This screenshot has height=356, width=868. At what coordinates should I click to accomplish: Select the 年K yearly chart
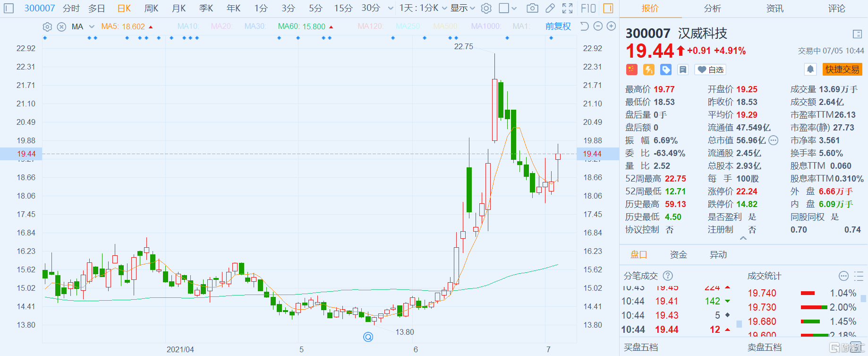point(233,8)
